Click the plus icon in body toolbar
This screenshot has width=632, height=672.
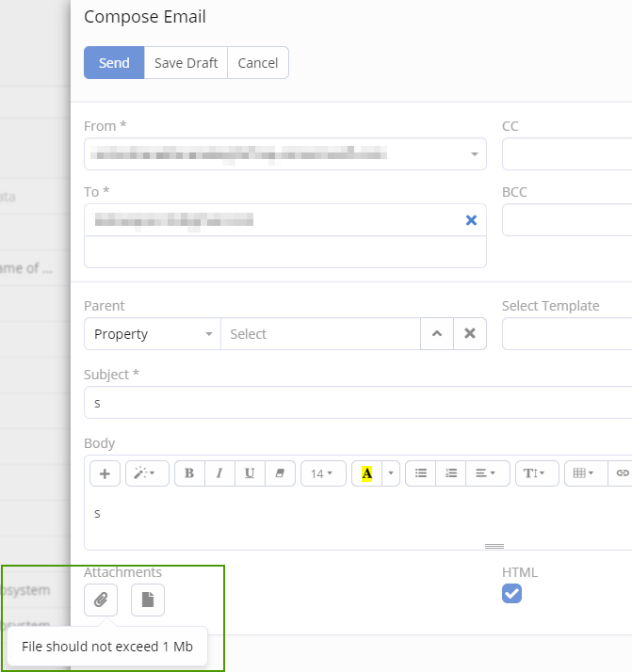point(105,473)
